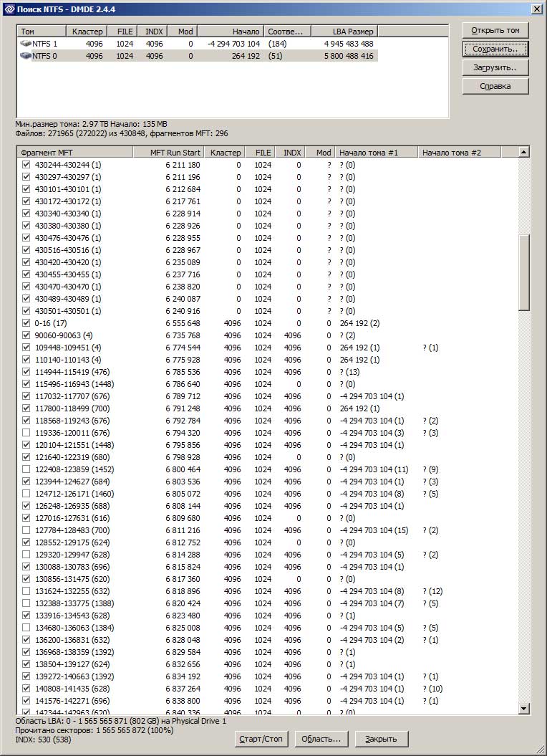Click volume #2 start cell '? (10)'

click(x=432, y=689)
